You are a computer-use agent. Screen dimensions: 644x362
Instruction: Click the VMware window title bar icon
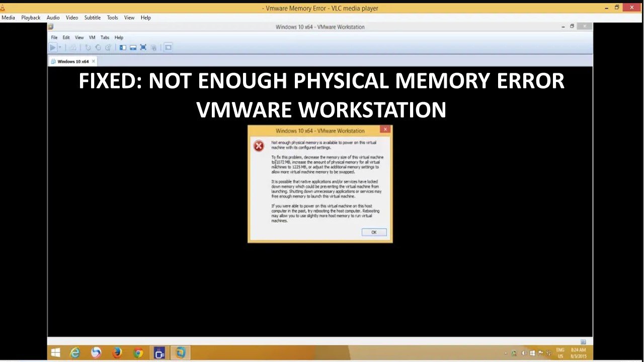50,27
